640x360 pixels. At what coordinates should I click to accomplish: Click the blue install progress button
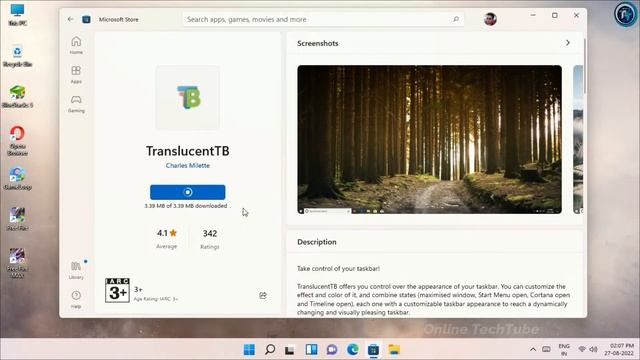[x=188, y=192]
